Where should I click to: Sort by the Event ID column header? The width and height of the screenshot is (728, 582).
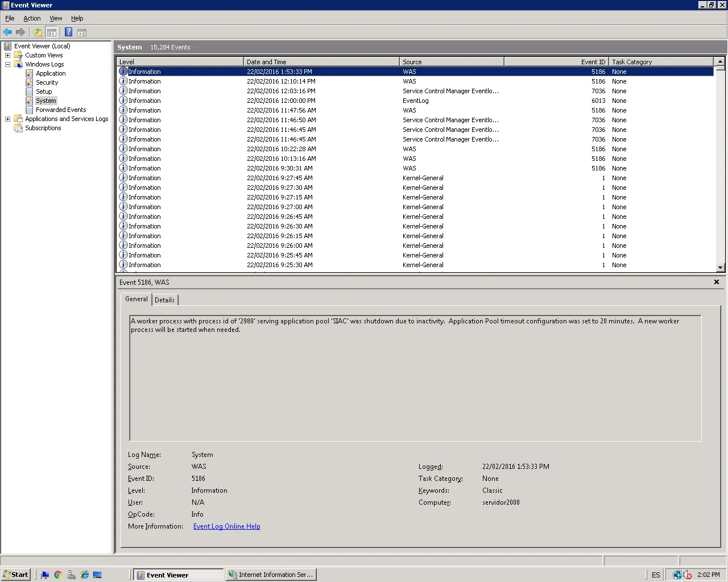(556, 61)
